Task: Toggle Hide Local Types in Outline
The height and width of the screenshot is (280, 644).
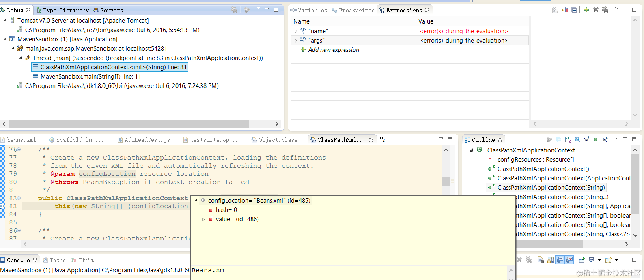Action: click(x=605, y=140)
